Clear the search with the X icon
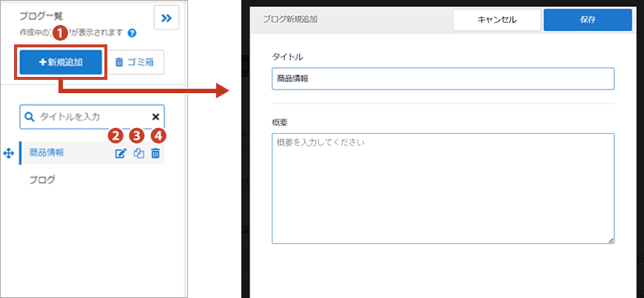The image size is (644, 298). click(155, 117)
